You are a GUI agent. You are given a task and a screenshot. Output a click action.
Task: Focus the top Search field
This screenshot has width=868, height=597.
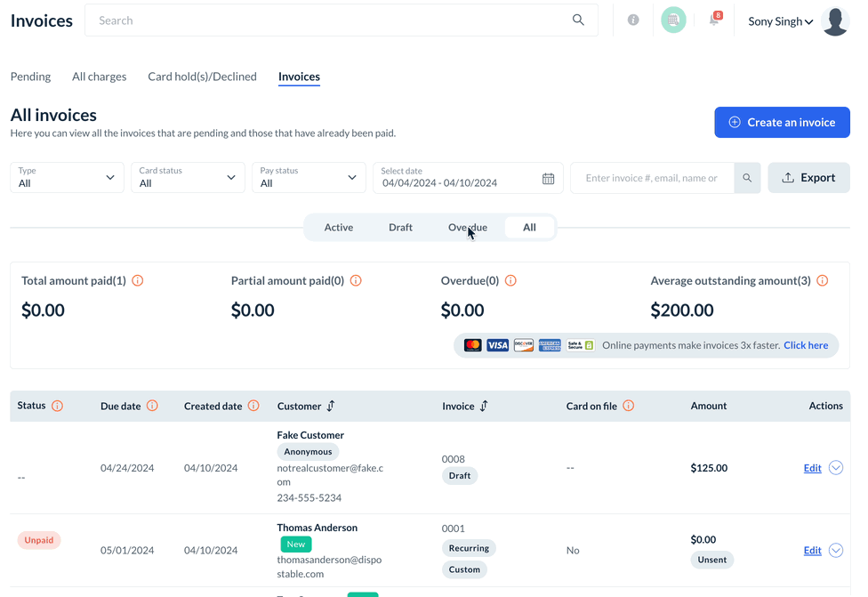(x=342, y=20)
